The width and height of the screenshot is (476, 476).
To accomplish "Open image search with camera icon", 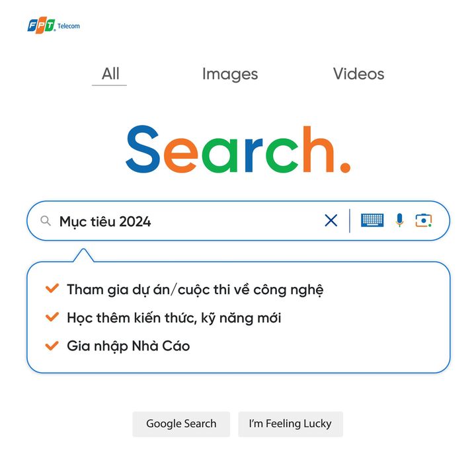I will (x=423, y=220).
